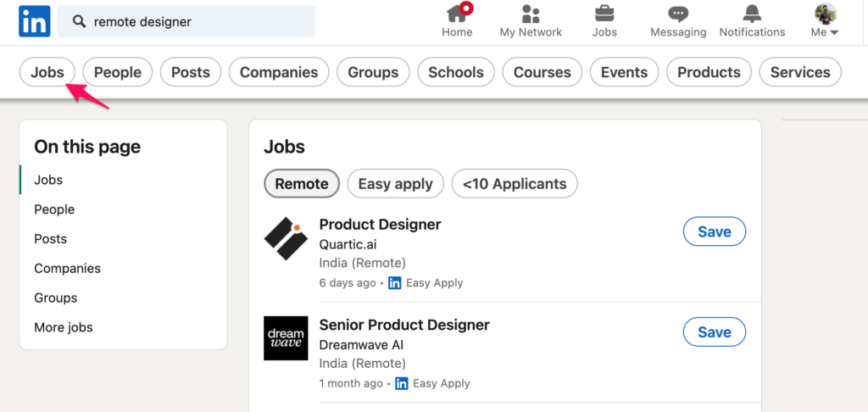
Task: Click 'India (Remote)' under Dreamwave AI
Action: (363, 364)
